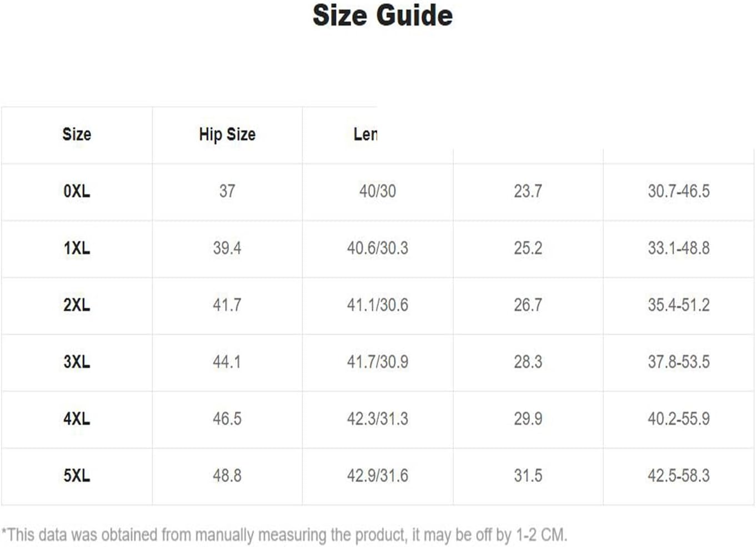Select the 4XL size row label

[77, 419]
